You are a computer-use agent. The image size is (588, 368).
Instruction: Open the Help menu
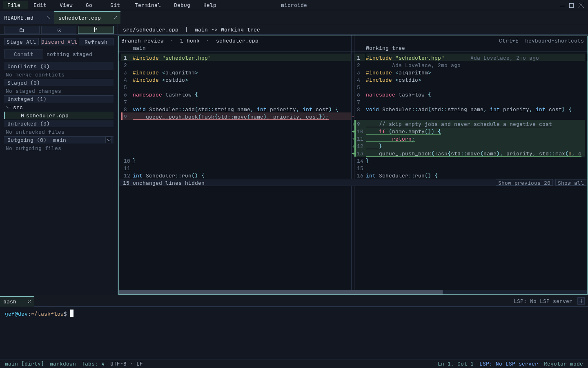click(x=210, y=5)
